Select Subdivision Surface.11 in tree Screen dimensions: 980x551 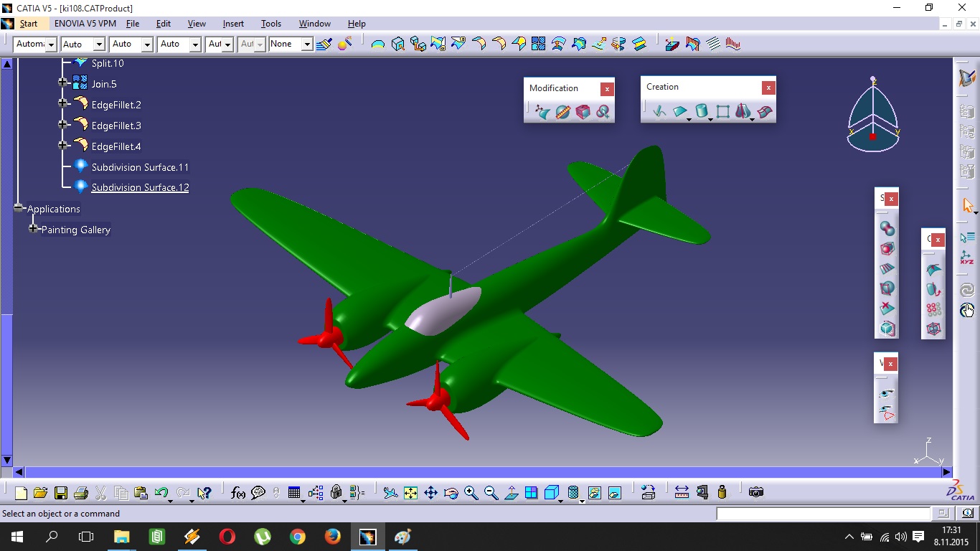140,167
